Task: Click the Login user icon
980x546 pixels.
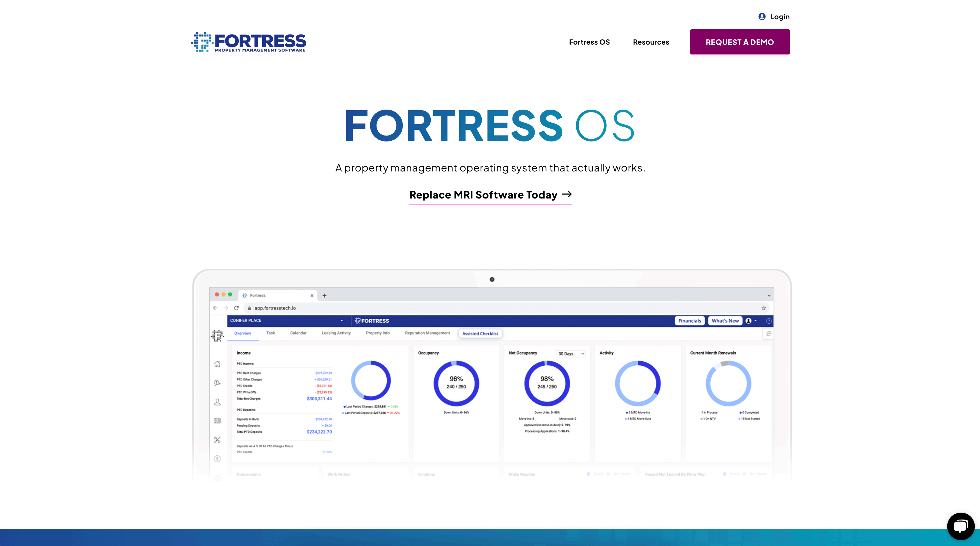Action: click(x=762, y=16)
